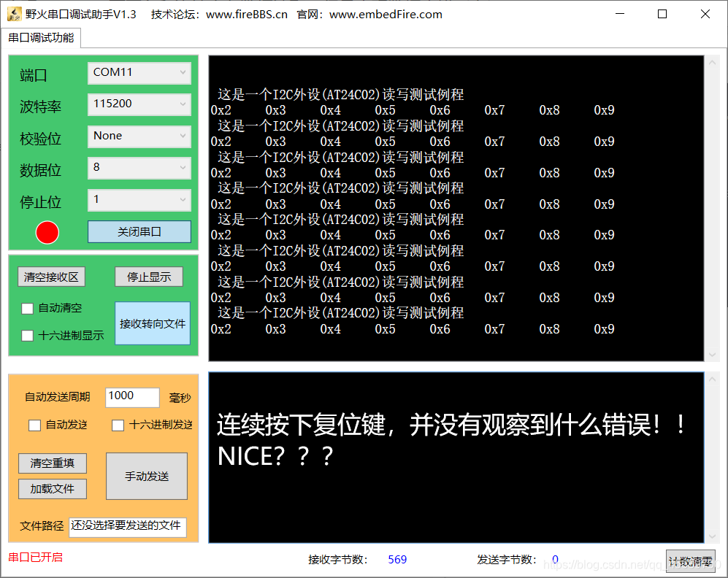Screen dimensions: 728x578
Task: Click the 毫秒 unit label
Action: point(180,398)
